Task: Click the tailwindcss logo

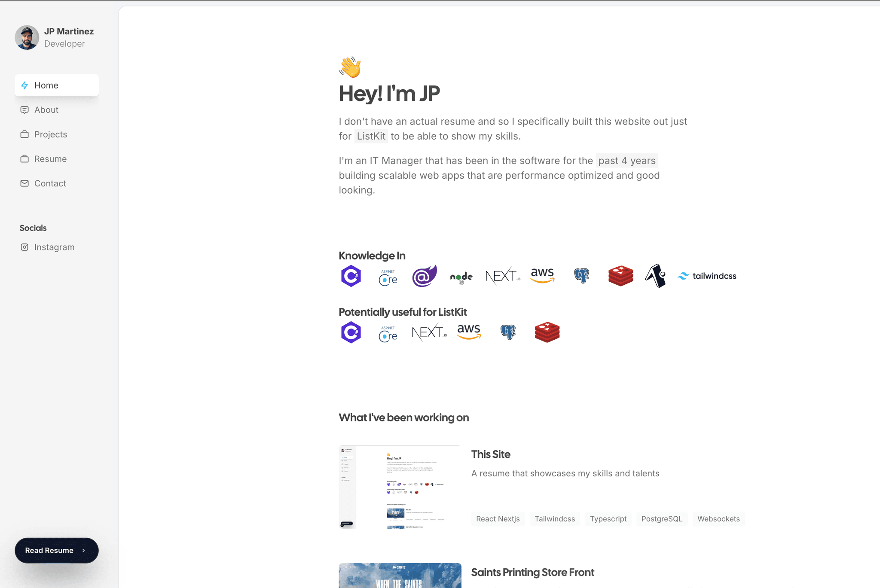Action: click(x=707, y=276)
